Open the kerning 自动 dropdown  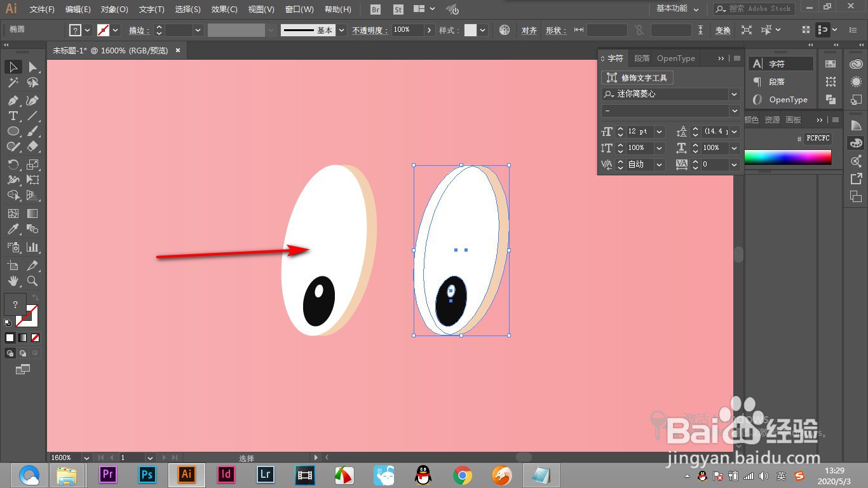[x=659, y=165]
